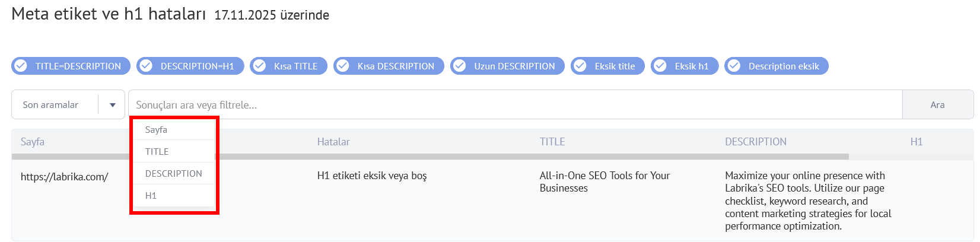This screenshot has height=242, width=980.
Task: Click the checkmark icon on Uzun DESCRIPTION chip
Action: coord(460,66)
